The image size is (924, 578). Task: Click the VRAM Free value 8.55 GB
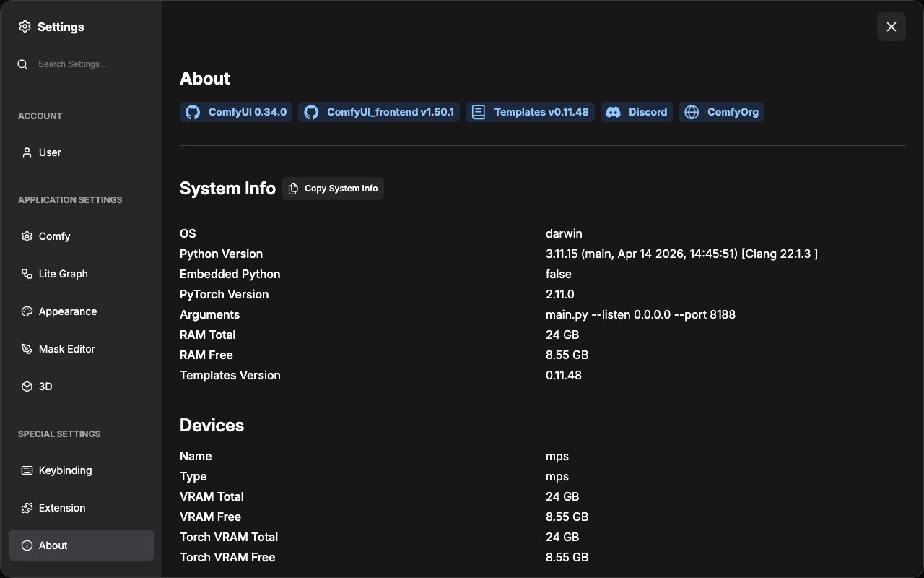pyautogui.click(x=567, y=517)
